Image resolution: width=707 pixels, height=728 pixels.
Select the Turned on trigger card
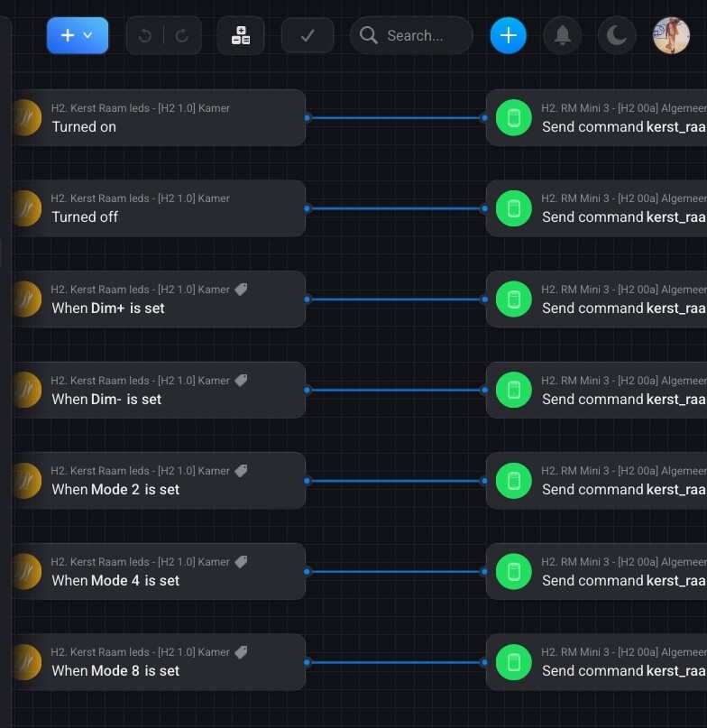click(x=158, y=118)
